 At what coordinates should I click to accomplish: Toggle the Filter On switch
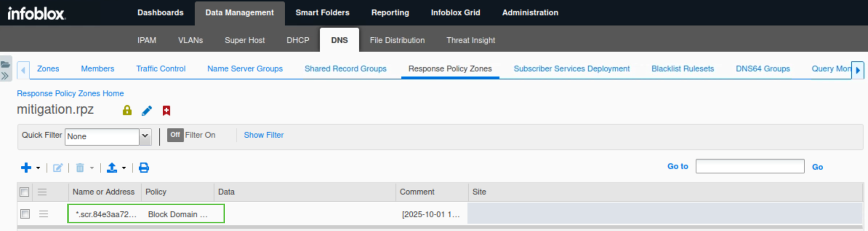(x=175, y=135)
